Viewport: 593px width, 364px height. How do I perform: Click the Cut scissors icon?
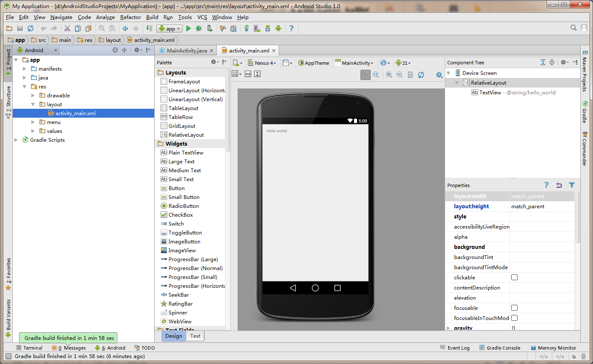(x=67, y=28)
